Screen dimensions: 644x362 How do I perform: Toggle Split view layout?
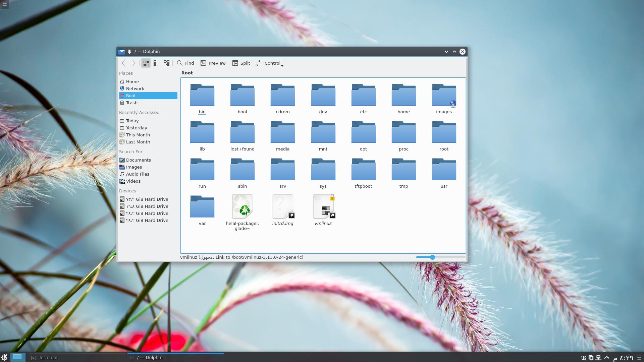pos(241,63)
